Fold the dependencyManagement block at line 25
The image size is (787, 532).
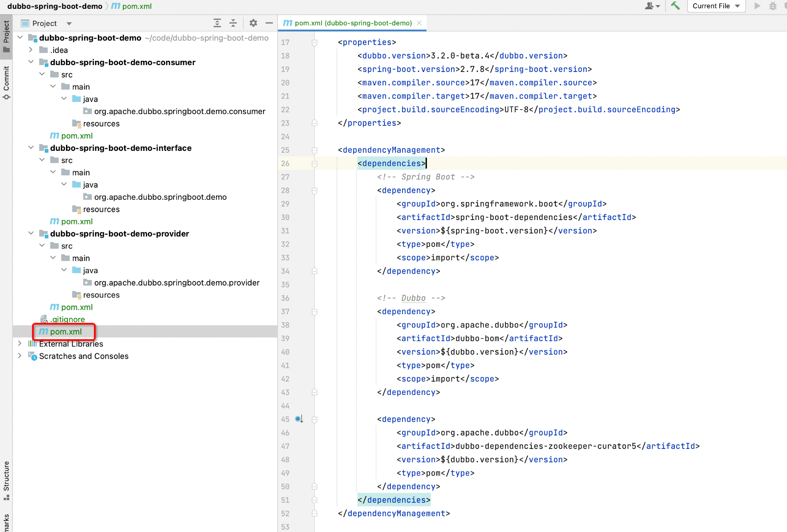click(314, 150)
